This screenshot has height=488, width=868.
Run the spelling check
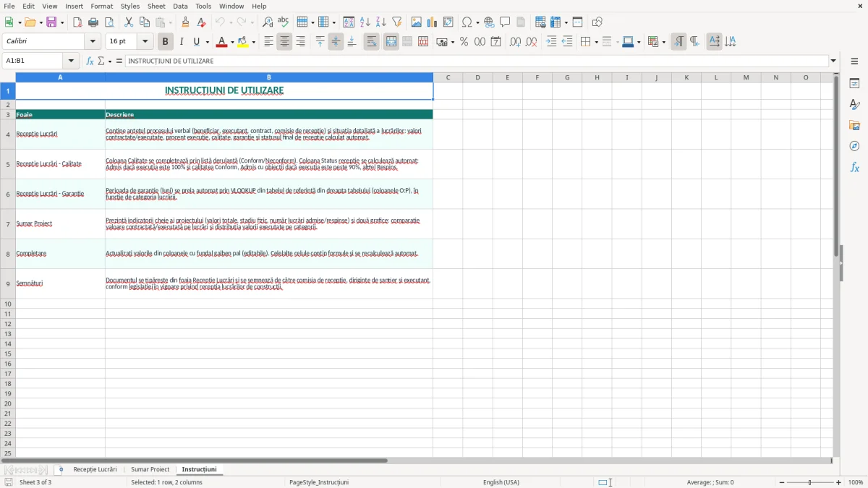click(x=284, y=22)
